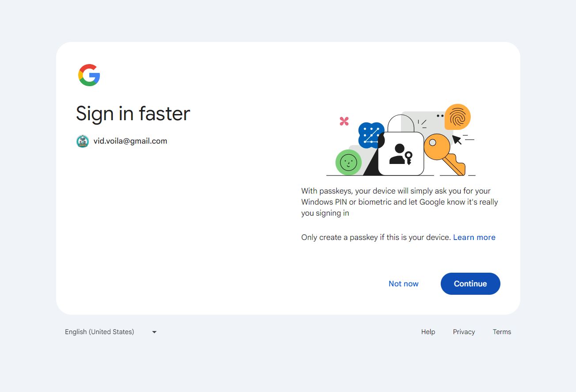The image size is (576, 392).
Task: View the Terms link
Action: tap(502, 332)
